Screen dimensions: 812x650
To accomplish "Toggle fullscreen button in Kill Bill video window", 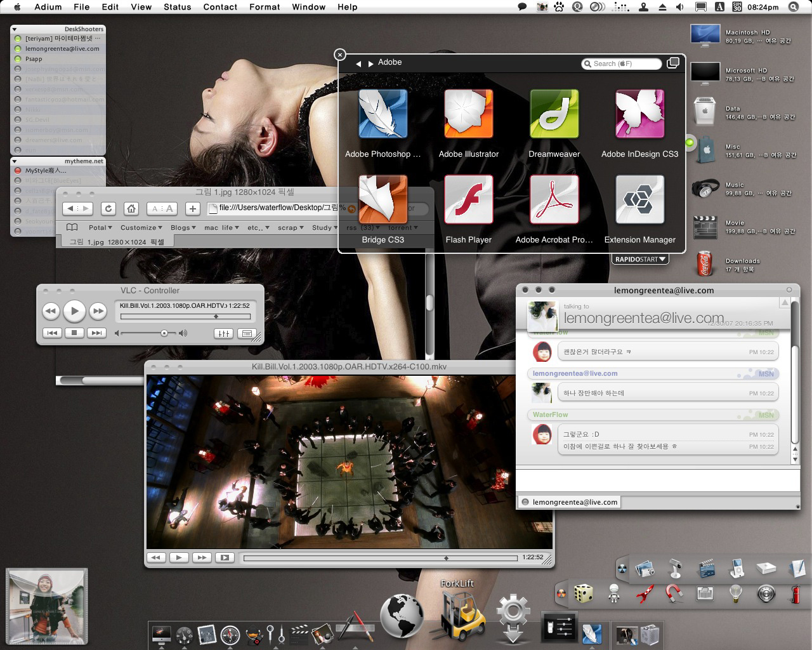I will click(224, 557).
